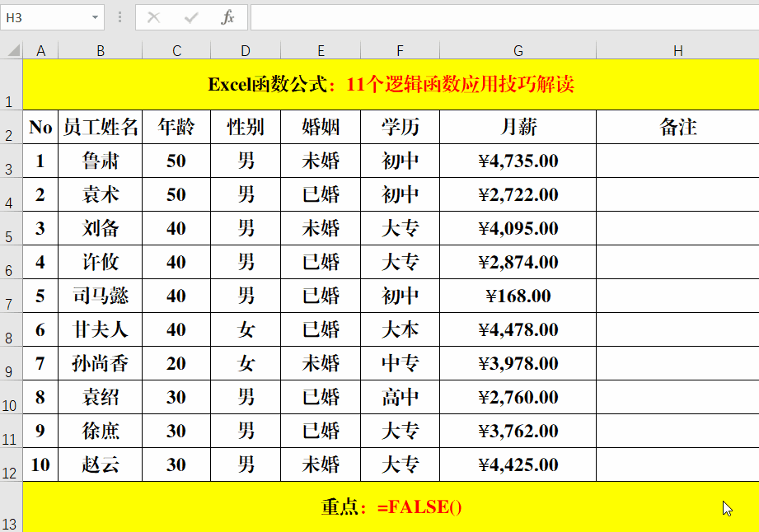The image size is (759, 532).
Task: Select row 2 header
Action: click(x=12, y=127)
